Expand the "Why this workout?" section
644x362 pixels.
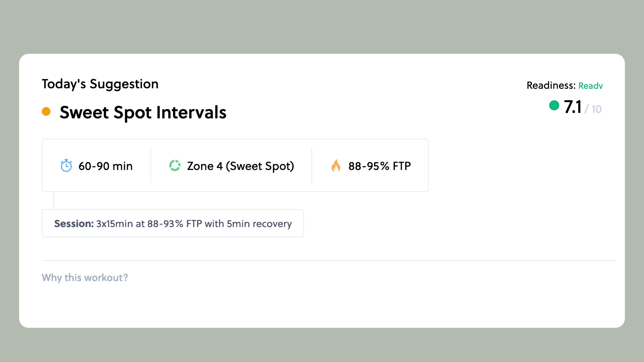pos(85,278)
